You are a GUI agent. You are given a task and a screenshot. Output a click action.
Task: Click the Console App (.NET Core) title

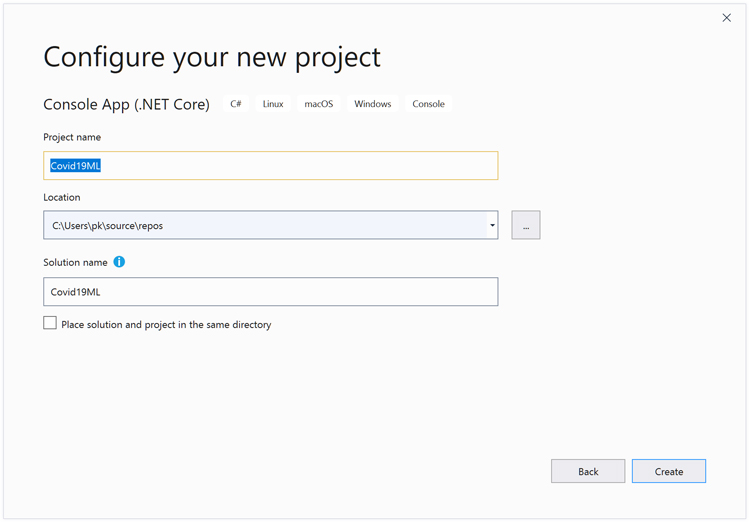[127, 104]
